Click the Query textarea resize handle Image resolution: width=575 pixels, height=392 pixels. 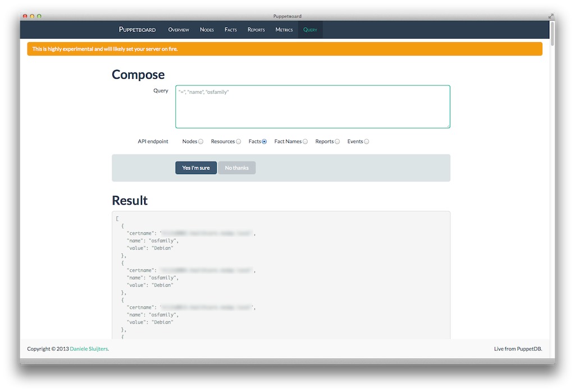click(448, 126)
